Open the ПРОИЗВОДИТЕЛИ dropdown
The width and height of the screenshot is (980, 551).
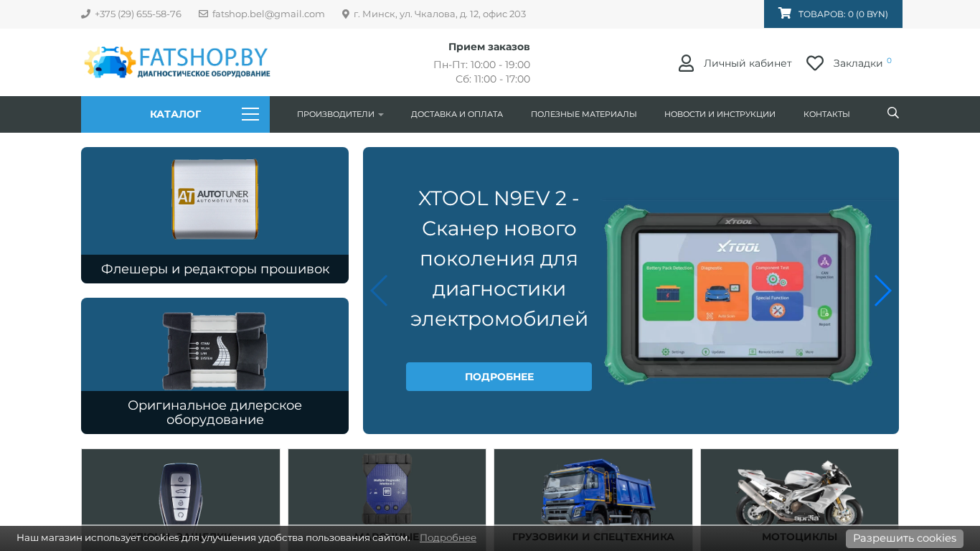point(340,114)
